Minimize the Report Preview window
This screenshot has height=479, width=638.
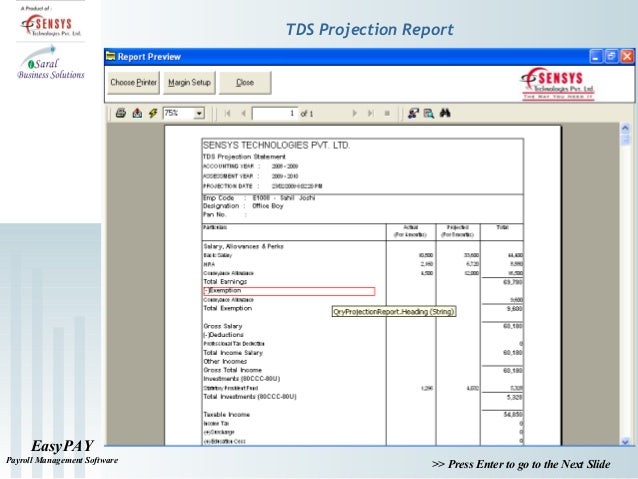pos(596,57)
